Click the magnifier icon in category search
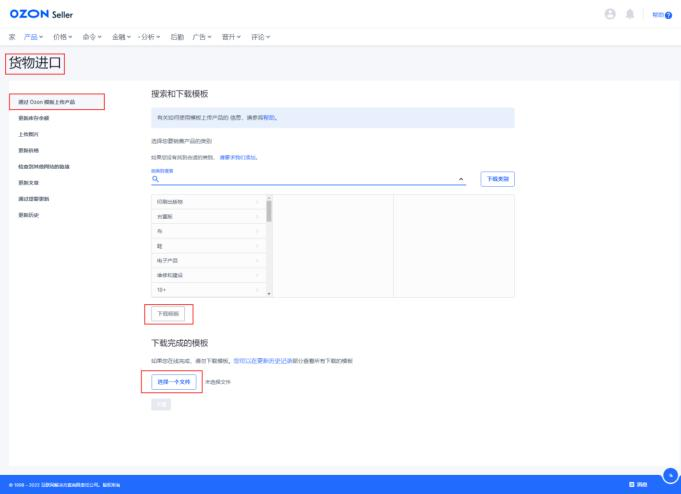Image resolution: width=681 pixels, height=494 pixels. (155, 179)
